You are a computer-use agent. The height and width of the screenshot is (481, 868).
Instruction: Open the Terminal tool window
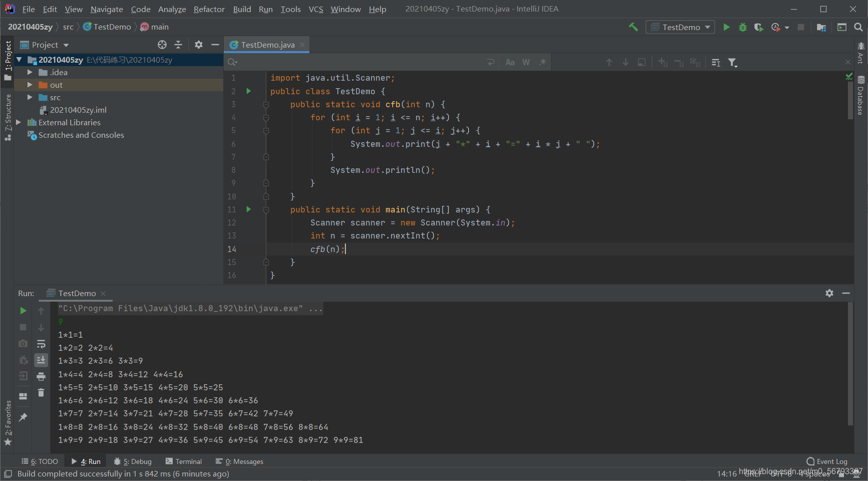tap(184, 461)
